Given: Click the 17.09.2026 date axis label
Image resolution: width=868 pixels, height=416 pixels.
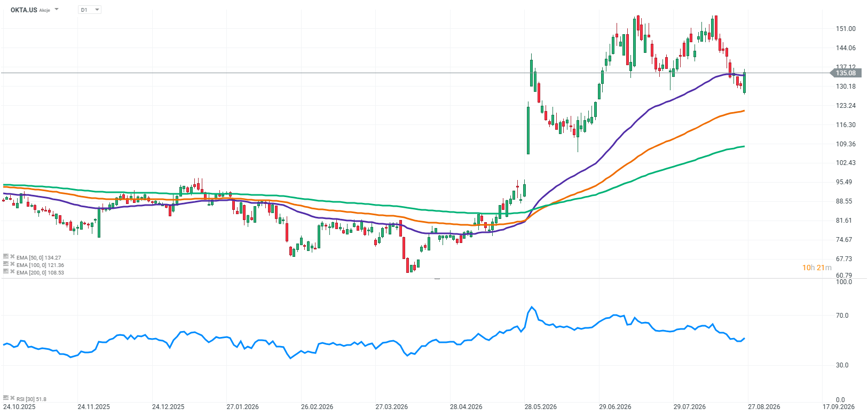Looking at the screenshot, I should (839, 407).
